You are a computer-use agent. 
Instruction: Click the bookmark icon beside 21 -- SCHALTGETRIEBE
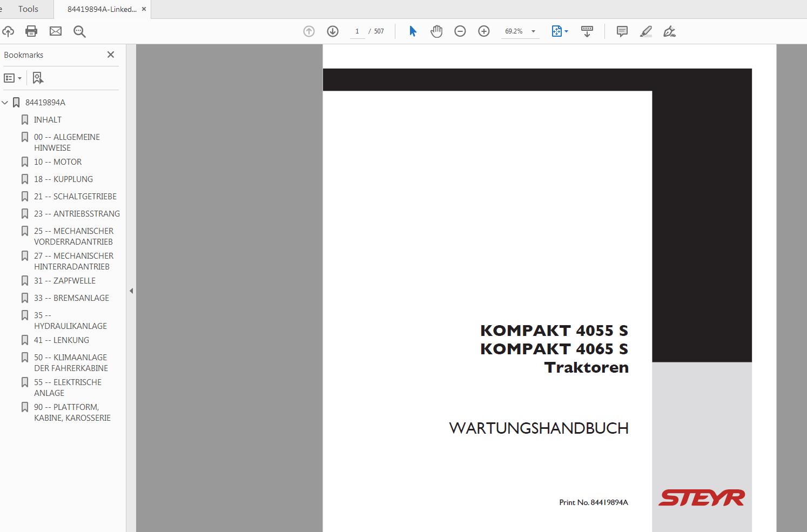[x=24, y=197]
